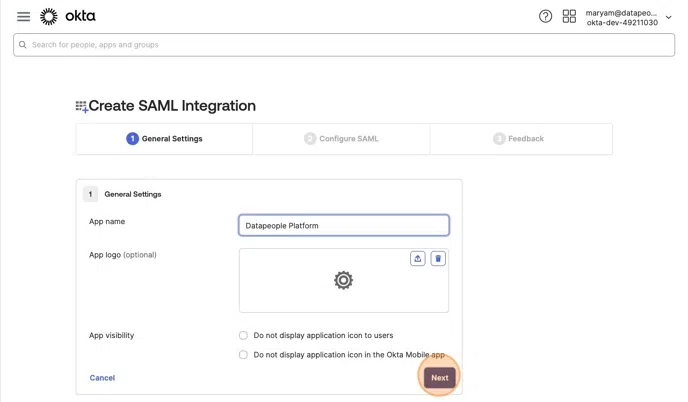
Task: Check 'Do not display in Okta Mobile app'
Action: click(243, 355)
